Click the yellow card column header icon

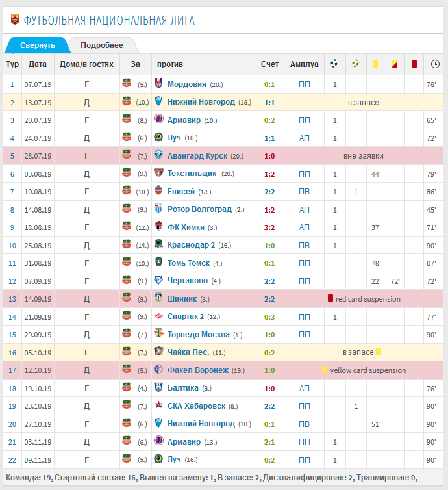pos(375,64)
